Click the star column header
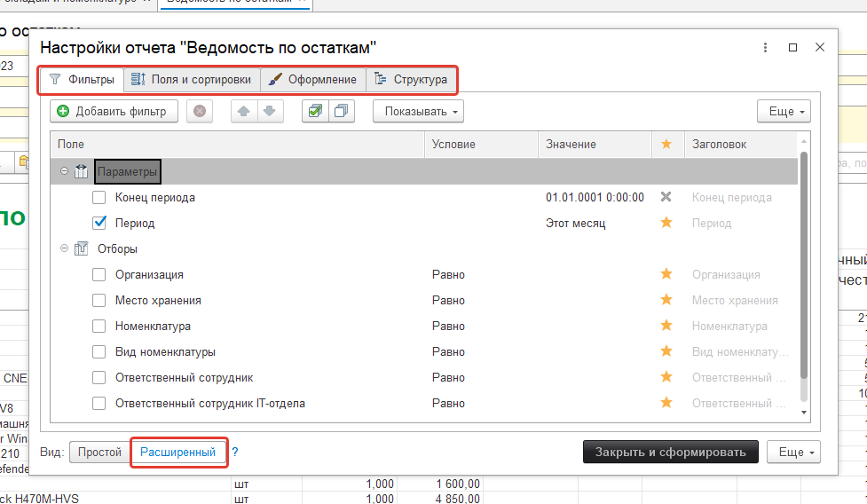The width and height of the screenshot is (867, 504). pyautogui.click(x=668, y=145)
